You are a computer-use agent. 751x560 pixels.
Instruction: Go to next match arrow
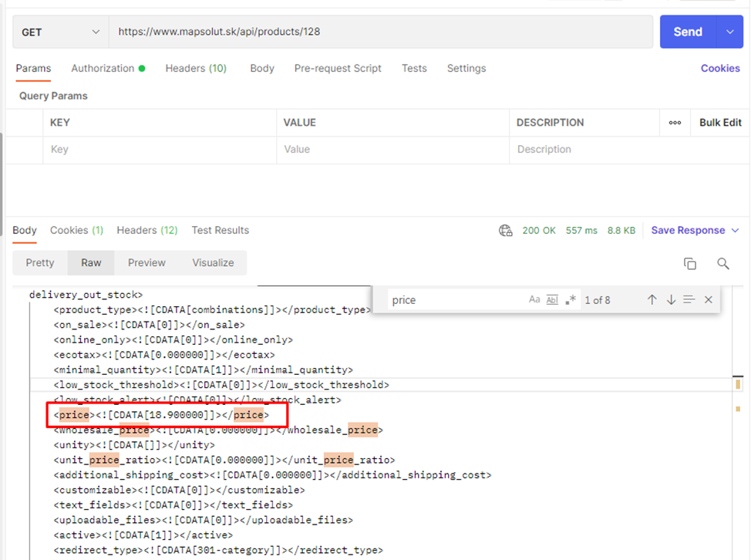point(671,300)
